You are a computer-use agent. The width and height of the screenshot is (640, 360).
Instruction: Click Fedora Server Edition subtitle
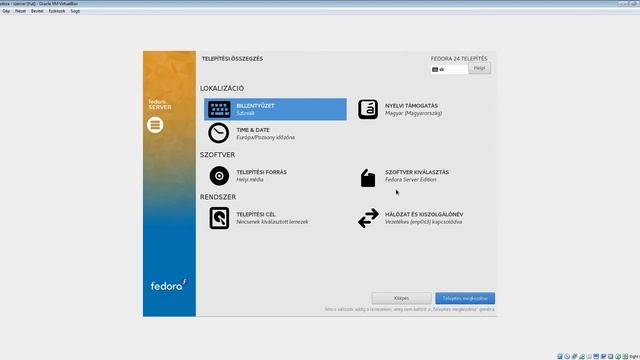coord(411,180)
